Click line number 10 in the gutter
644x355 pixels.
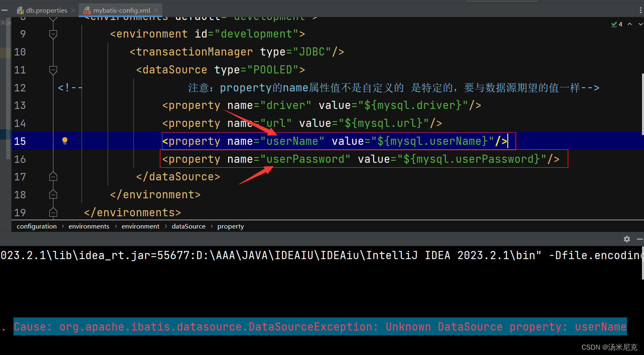click(x=20, y=52)
